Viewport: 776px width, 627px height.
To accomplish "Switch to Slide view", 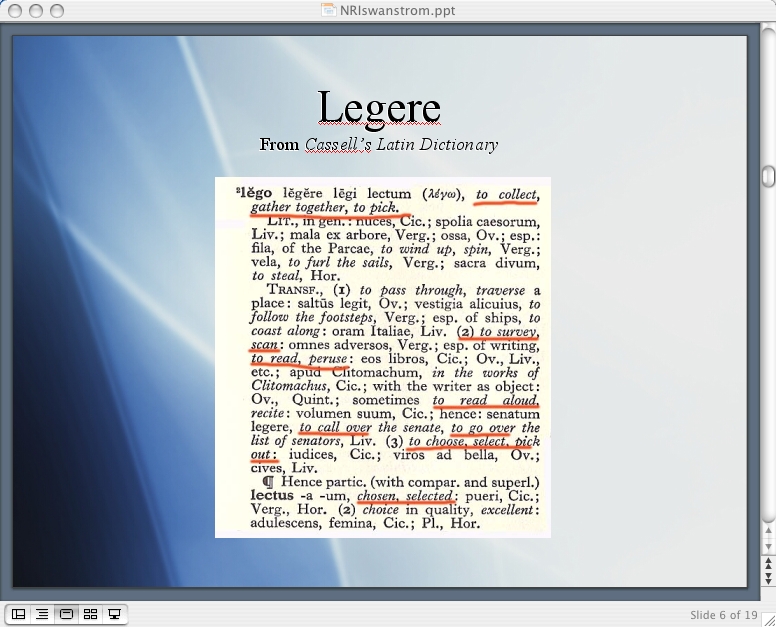I will 66,614.
